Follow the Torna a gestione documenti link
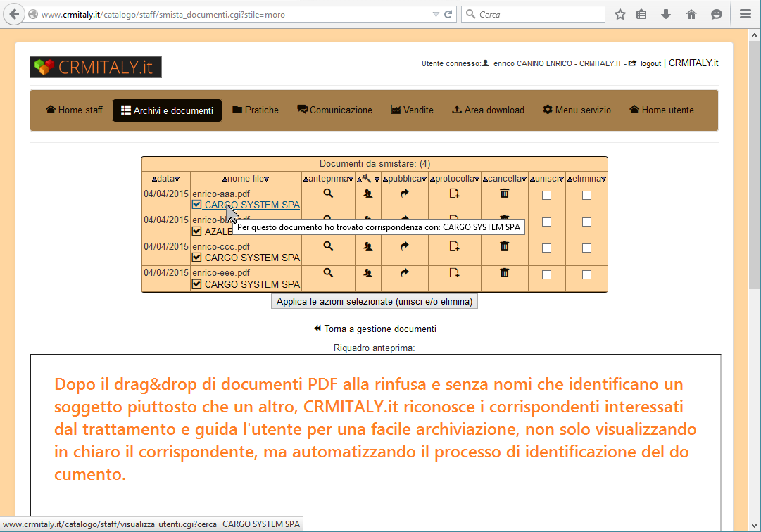 point(375,329)
